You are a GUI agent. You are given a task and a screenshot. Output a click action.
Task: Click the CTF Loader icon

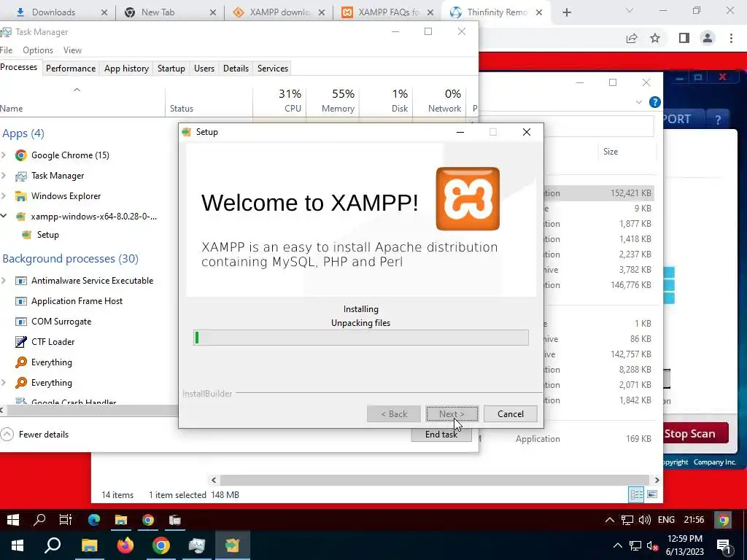21,342
